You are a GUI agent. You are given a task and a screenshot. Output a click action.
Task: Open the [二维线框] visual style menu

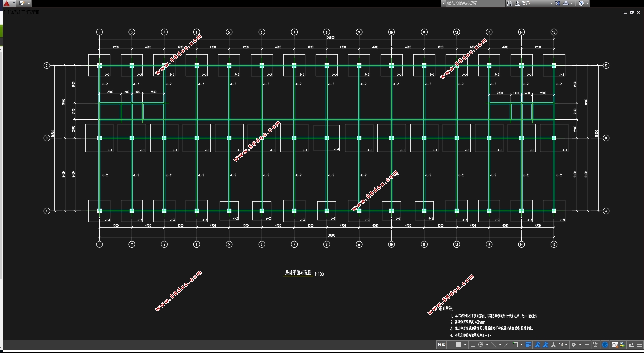pyautogui.click(x=30, y=12)
